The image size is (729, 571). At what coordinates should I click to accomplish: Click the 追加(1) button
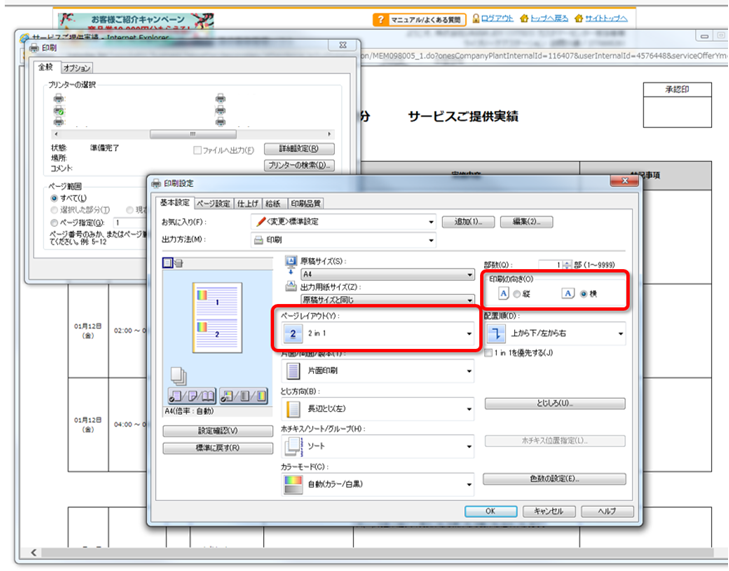click(468, 222)
